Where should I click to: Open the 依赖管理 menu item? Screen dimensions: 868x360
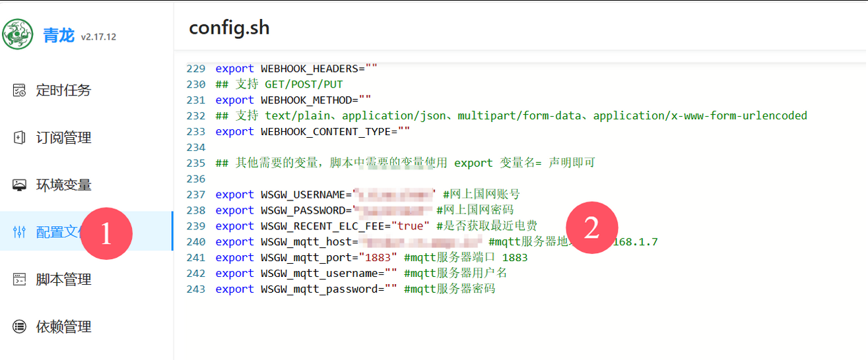(86, 326)
